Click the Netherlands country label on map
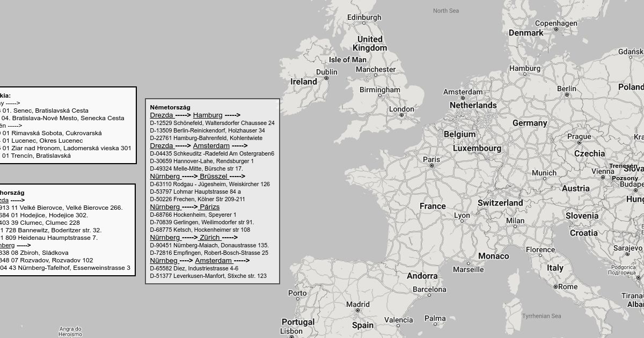The width and height of the screenshot is (644, 338). click(x=473, y=105)
